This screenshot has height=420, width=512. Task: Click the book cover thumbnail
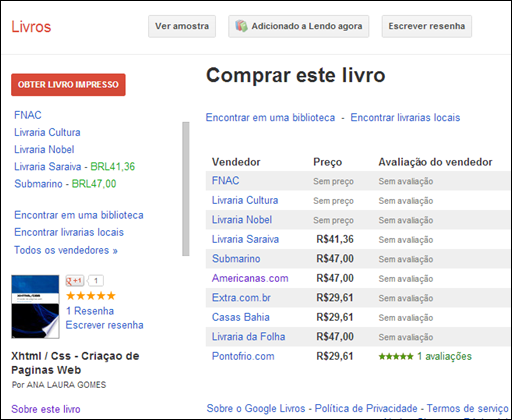click(35, 307)
